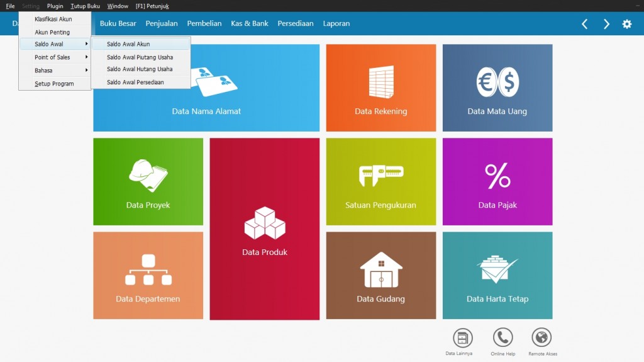Click the Data Mata Uang currency icon
644x362 pixels.
pos(497,82)
